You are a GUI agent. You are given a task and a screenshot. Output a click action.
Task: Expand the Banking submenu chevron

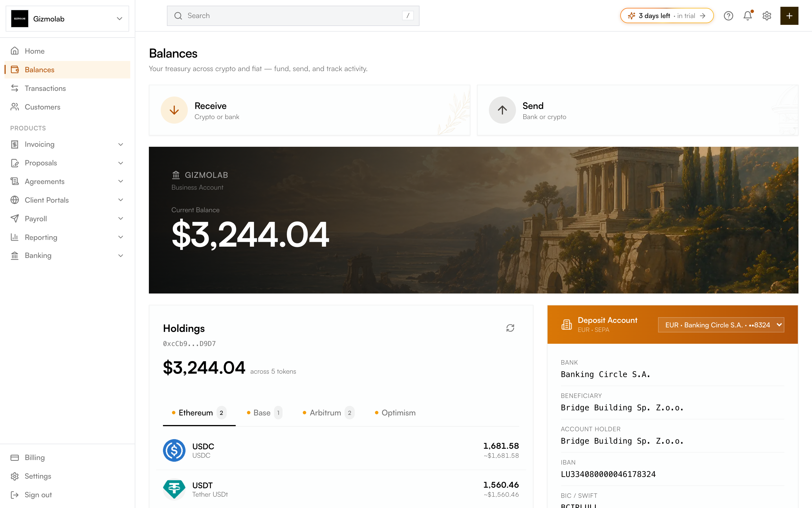point(121,256)
